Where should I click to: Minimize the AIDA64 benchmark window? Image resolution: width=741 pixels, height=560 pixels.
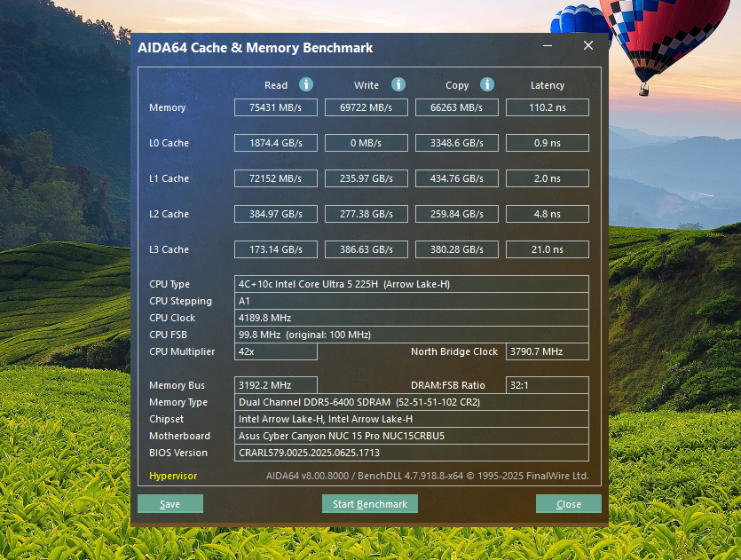548,46
